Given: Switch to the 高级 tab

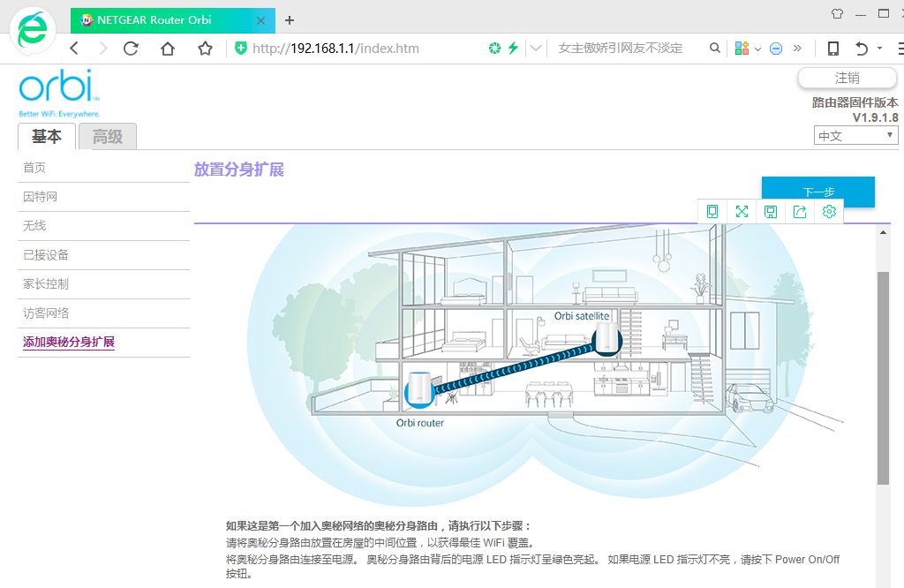Looking at the screenshot, I should 108,137.
